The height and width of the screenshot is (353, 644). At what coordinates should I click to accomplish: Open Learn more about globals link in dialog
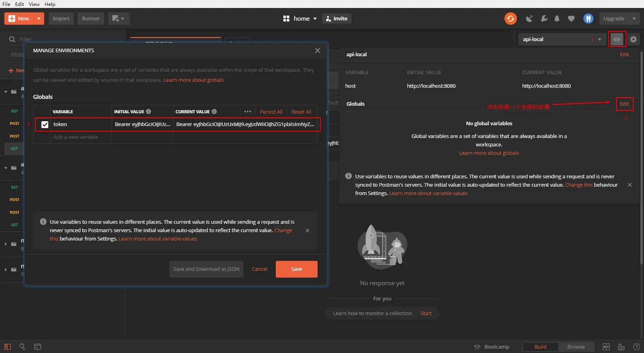tap(194, 80)
